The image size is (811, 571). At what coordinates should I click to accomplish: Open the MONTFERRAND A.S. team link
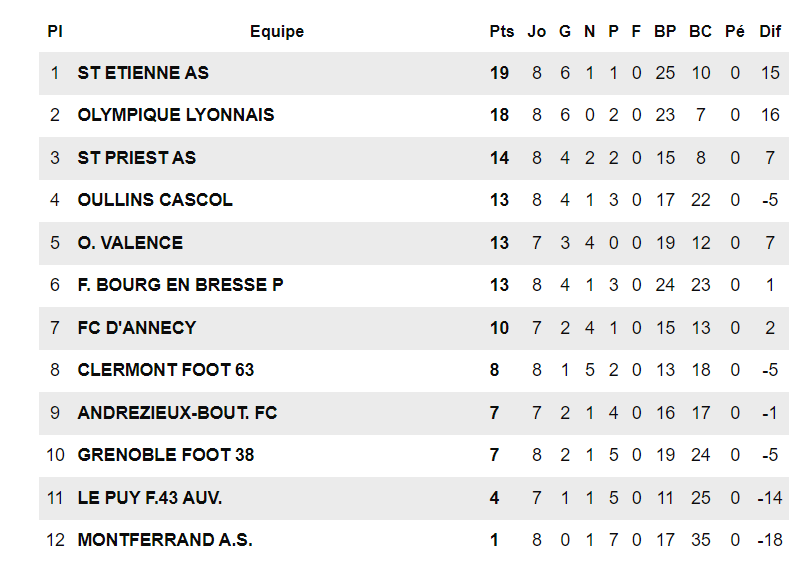pyautogui.click(x=165, y=540)
